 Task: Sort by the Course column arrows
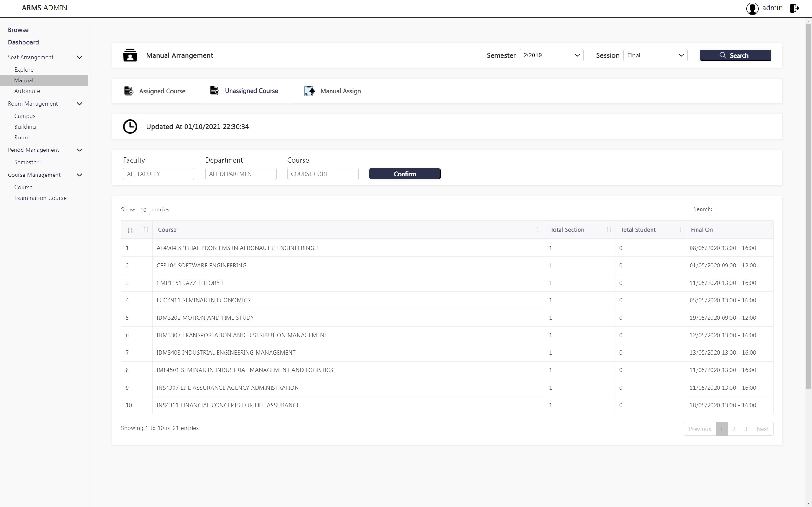tap(538, 230)
